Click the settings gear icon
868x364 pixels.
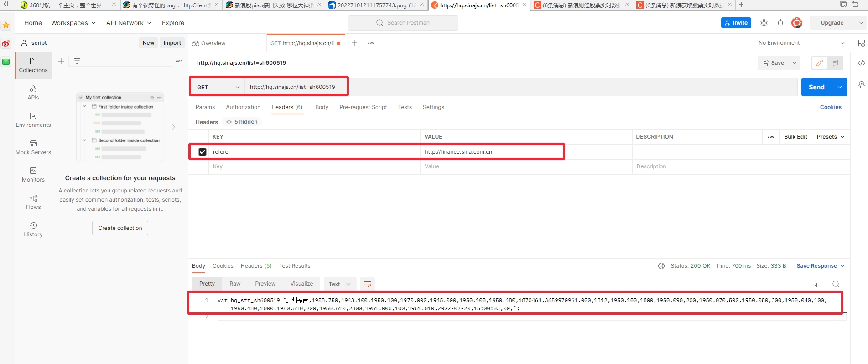(x=764, y=23)
